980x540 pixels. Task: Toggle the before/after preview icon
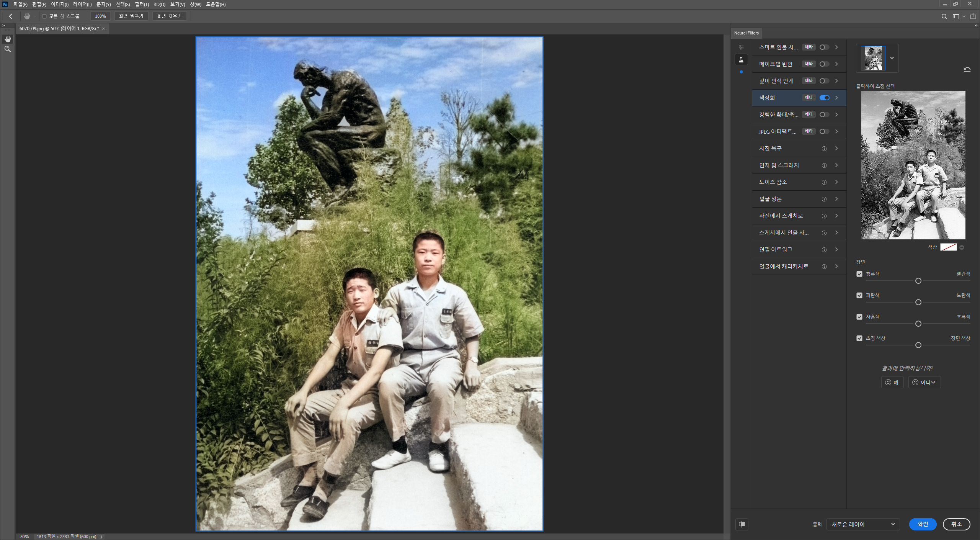coord(742,524)
